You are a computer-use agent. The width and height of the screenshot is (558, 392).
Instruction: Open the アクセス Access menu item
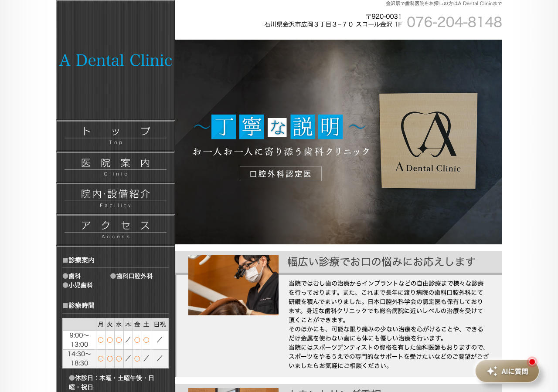point(116,230)
